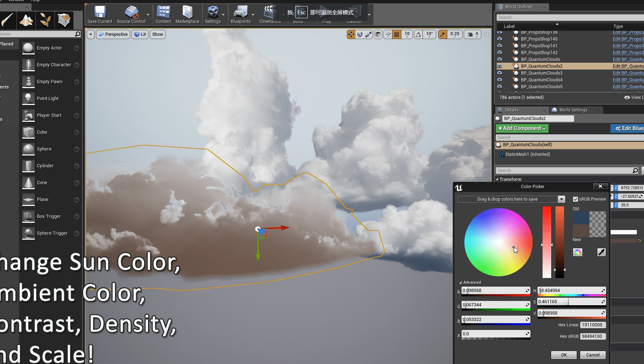Toggle visibility of BP_QuantumClouds3

(x=500, y=73)
